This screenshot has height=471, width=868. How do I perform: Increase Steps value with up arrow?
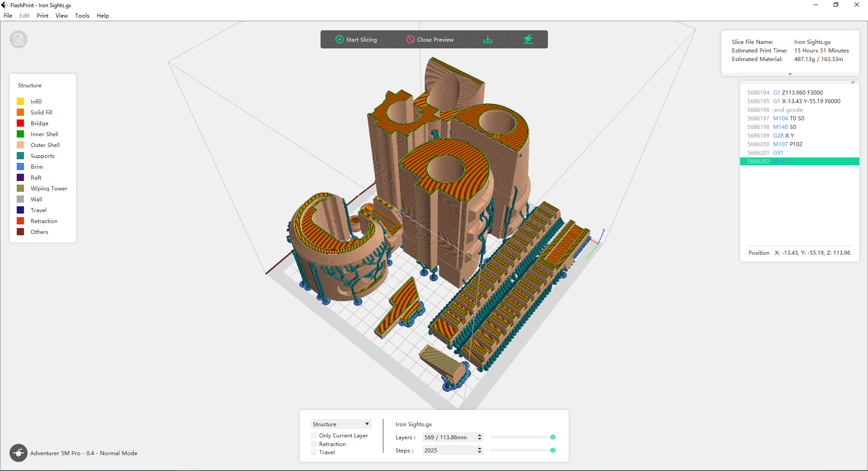(480, 448)
